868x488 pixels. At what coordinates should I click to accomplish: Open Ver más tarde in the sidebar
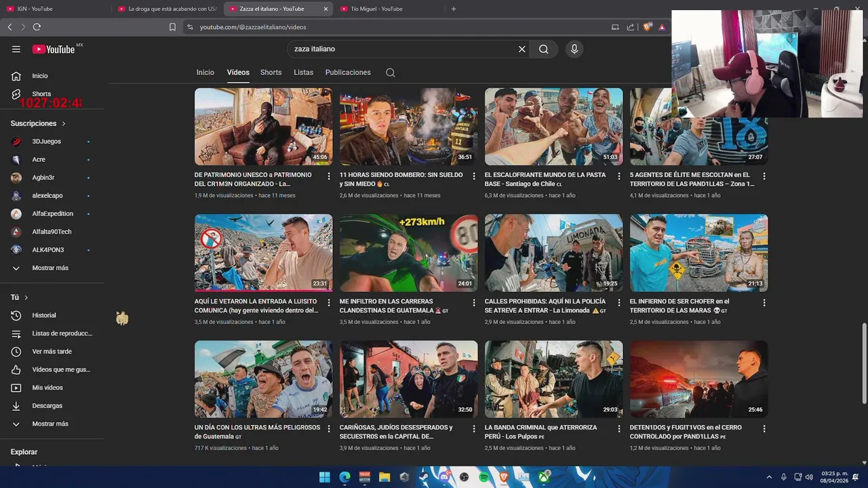52,351
